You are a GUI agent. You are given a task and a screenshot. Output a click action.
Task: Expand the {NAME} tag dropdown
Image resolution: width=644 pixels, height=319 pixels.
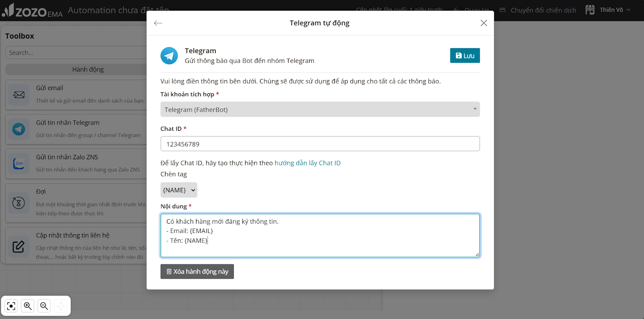179,190
